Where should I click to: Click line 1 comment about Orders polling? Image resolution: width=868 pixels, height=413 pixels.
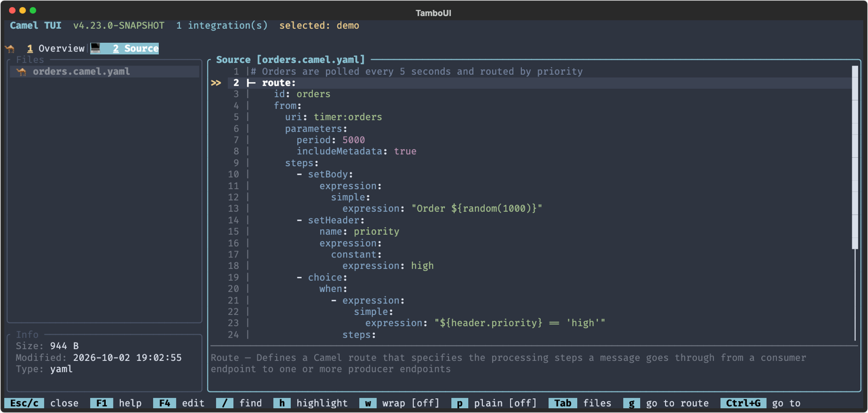(x=417, y=72)
